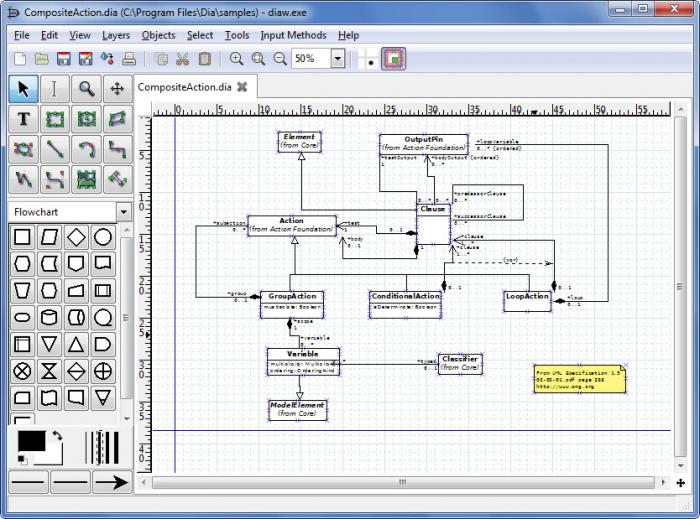
Task: Select the Text edit cursor tool
Action: click(55, 88)
